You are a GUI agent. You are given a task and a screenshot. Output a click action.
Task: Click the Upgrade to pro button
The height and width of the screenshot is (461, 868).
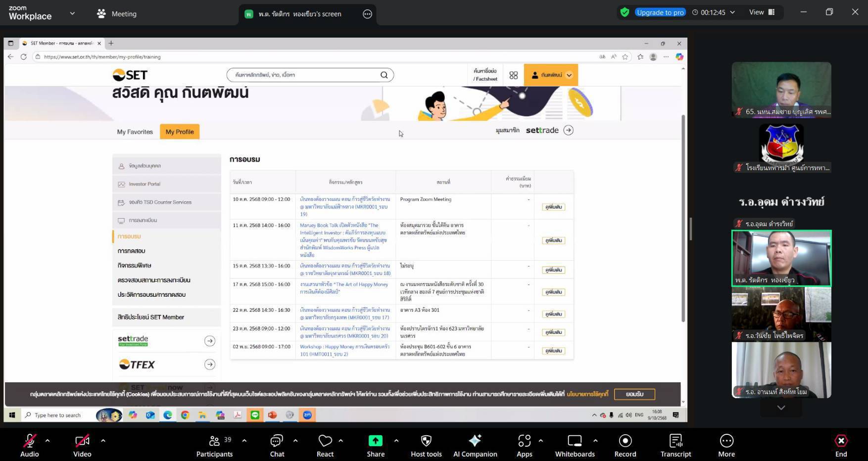[660, 12]
